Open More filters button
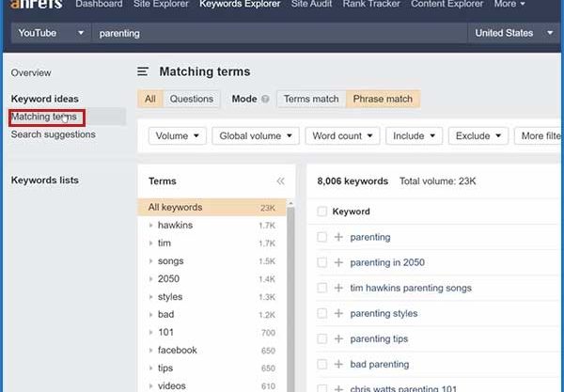The height and width of the screenshot is (392, 564). click(x=538, y=136)
